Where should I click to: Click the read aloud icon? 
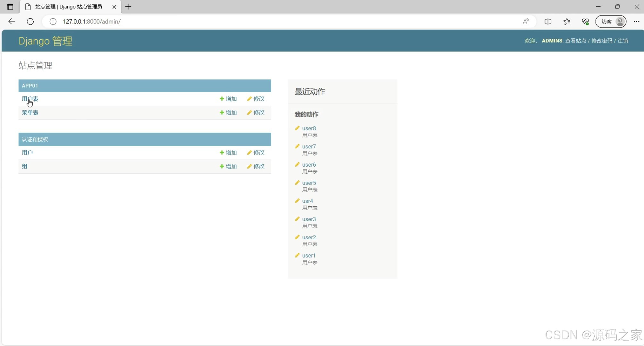(x=526, y=21)
